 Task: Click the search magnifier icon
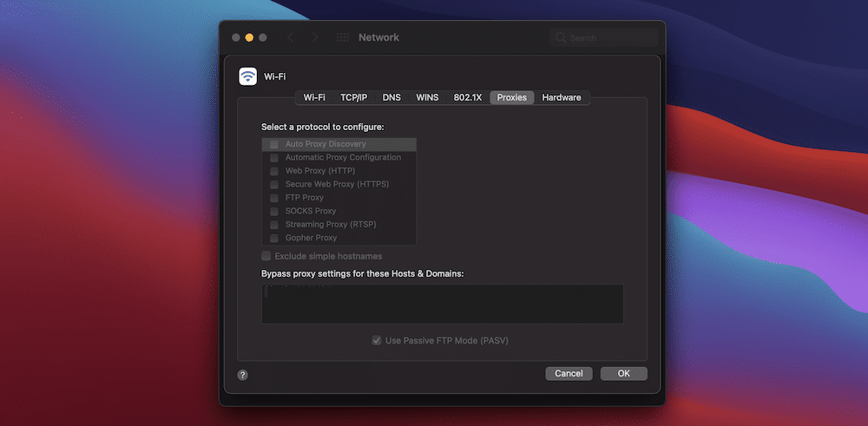[x=561, y=38]
